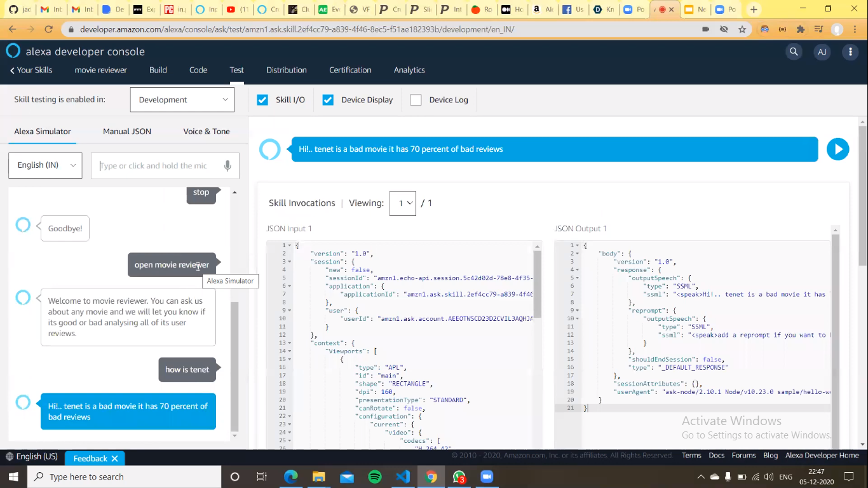868x488 pixels.
Task: Open the Alexa Developer Home link
Action: point(822,455)
